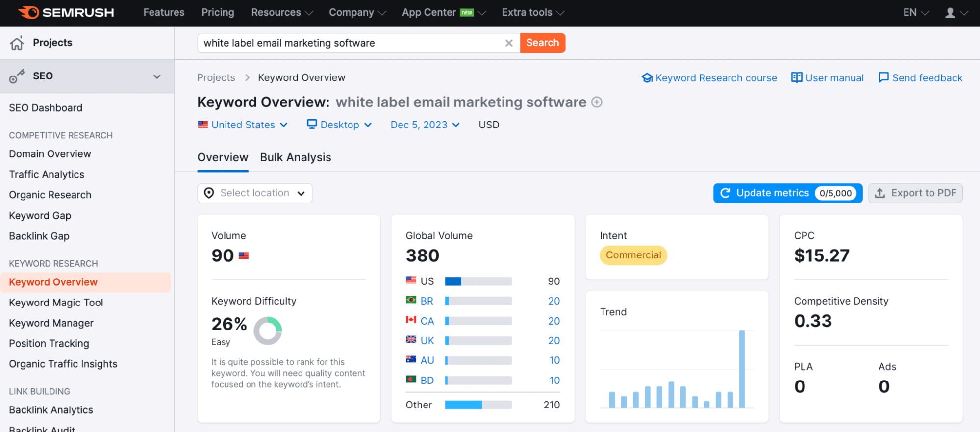
Task: Click the Canada flag in Global Volume
Action: (x=411, y=320)
